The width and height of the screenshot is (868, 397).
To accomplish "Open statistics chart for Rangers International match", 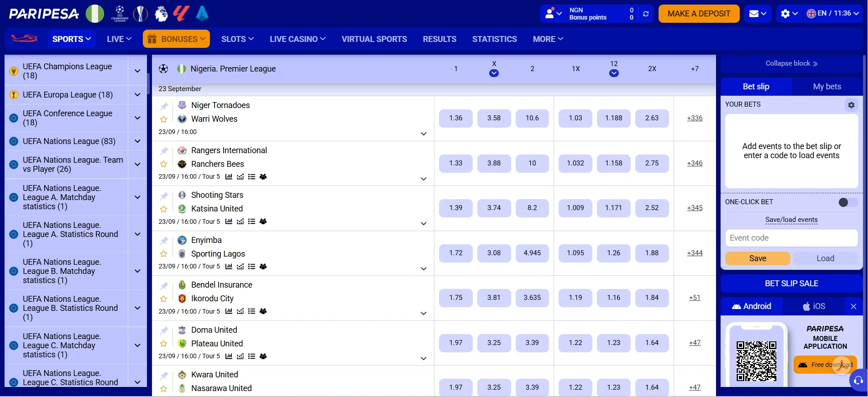I will click(x=229, y=176).
